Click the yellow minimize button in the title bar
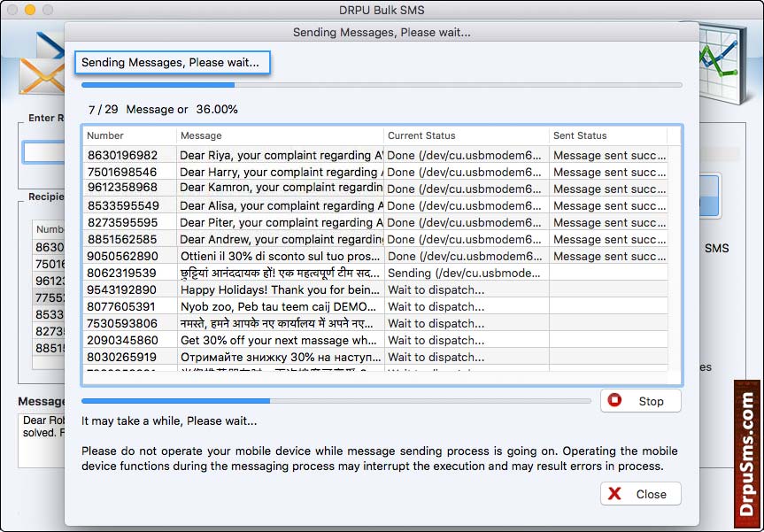Screen dimensions: 764x532 (x=30, y=10)
